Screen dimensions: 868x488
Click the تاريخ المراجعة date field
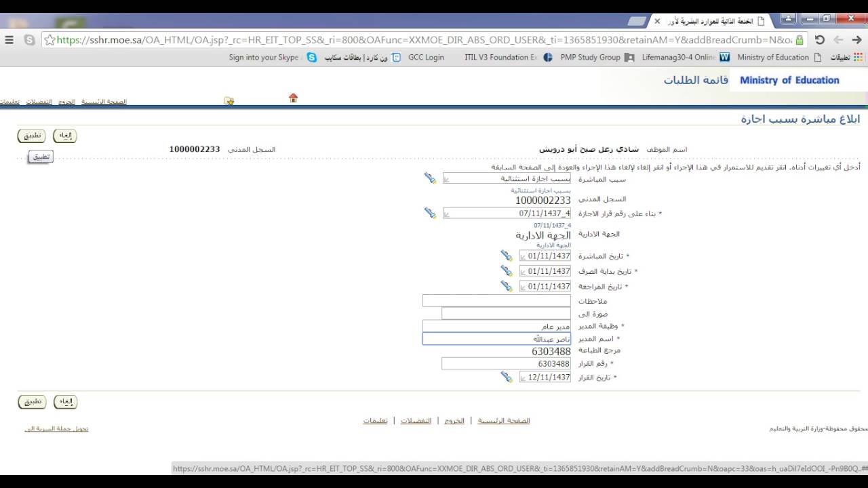(x=545, y=286)
